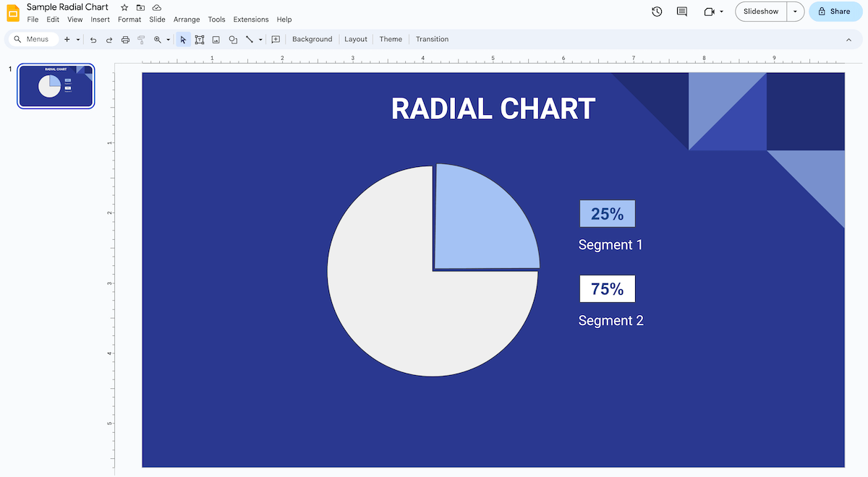The width and height of the screenshot is (868, 477).
Task: Undo the last action
Action: 93,39
